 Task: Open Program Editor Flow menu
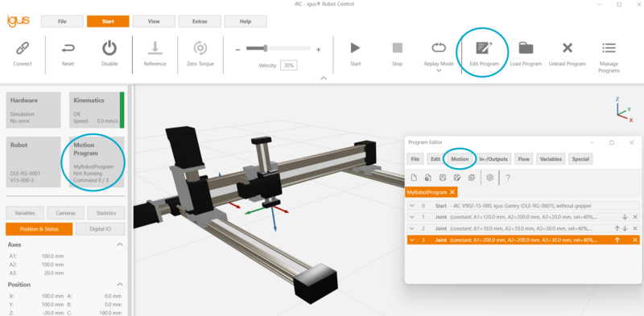(523, 159)
